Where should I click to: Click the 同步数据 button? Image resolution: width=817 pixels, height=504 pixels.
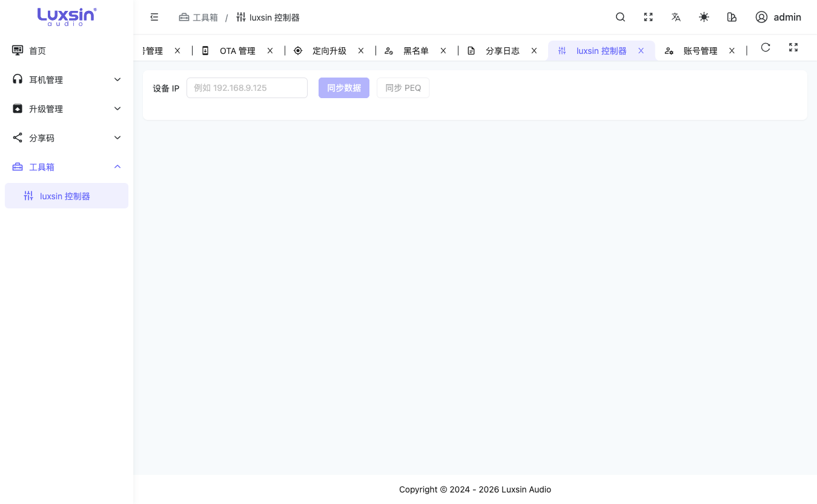(x=344, y=88)
